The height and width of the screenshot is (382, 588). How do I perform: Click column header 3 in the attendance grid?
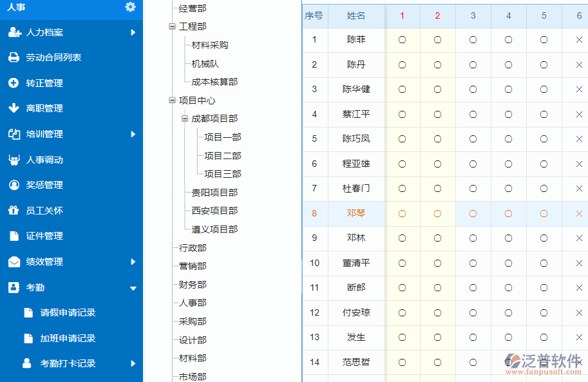coord(473,16)
